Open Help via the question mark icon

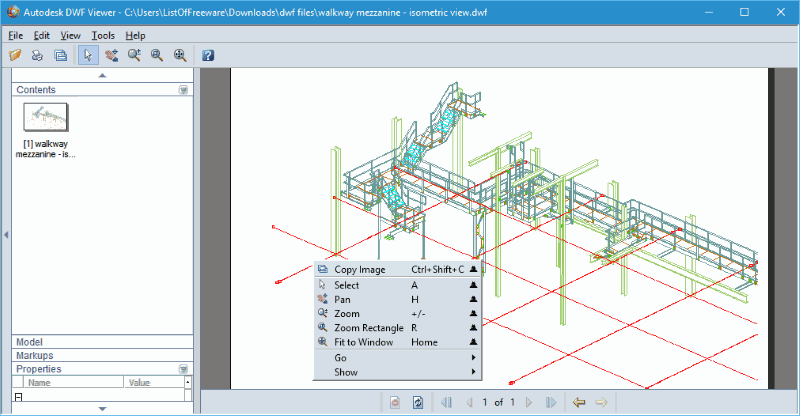click(x=208, y=55)
